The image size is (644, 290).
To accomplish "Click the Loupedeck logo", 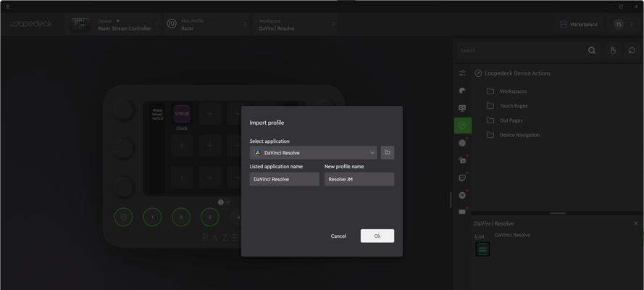I will pyautogui.click(x=31, y=24).
